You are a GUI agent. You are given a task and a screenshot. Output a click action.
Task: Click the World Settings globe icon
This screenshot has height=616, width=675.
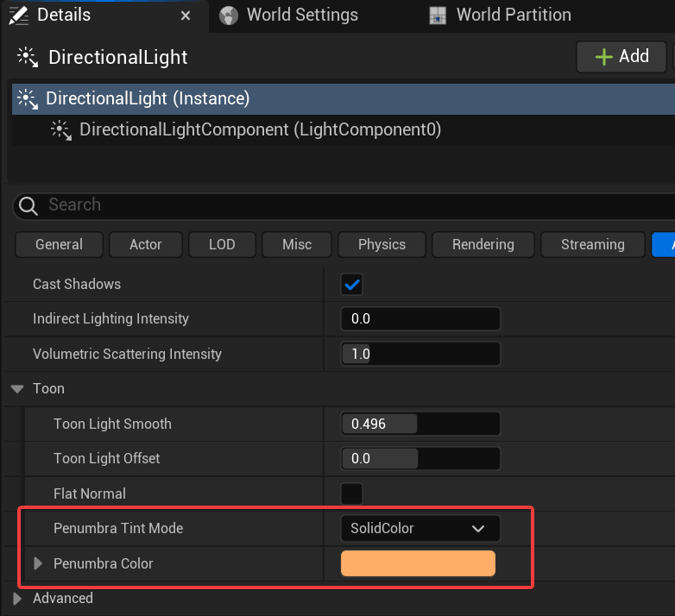coord(229,16)
